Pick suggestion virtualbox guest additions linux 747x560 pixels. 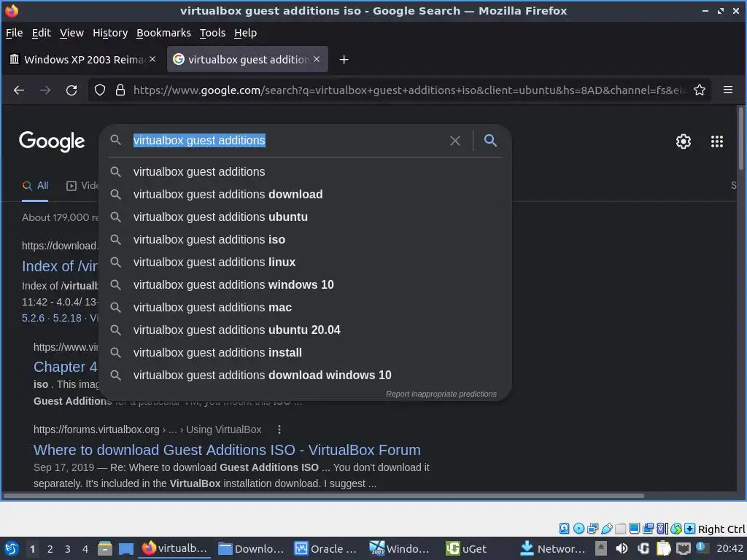(x=305, y=262)
